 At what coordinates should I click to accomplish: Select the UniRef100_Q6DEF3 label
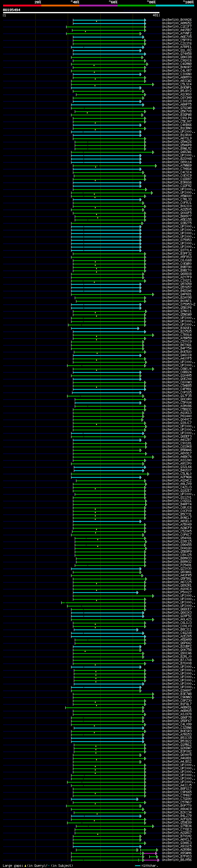(x=177, y=436)
